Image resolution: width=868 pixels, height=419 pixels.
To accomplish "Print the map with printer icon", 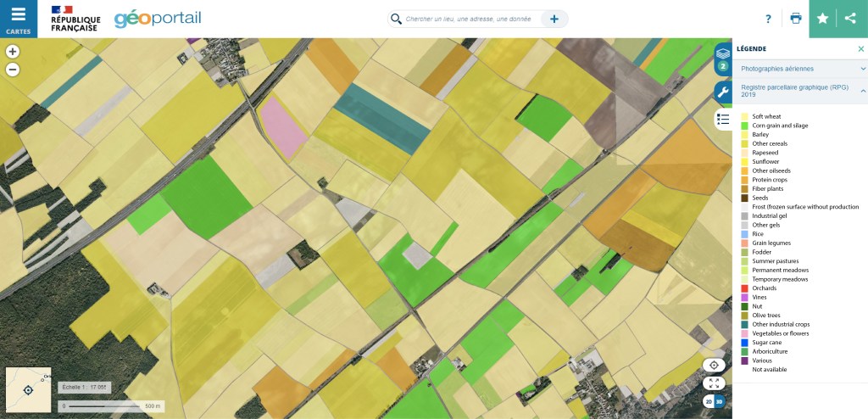I will 795,19.
